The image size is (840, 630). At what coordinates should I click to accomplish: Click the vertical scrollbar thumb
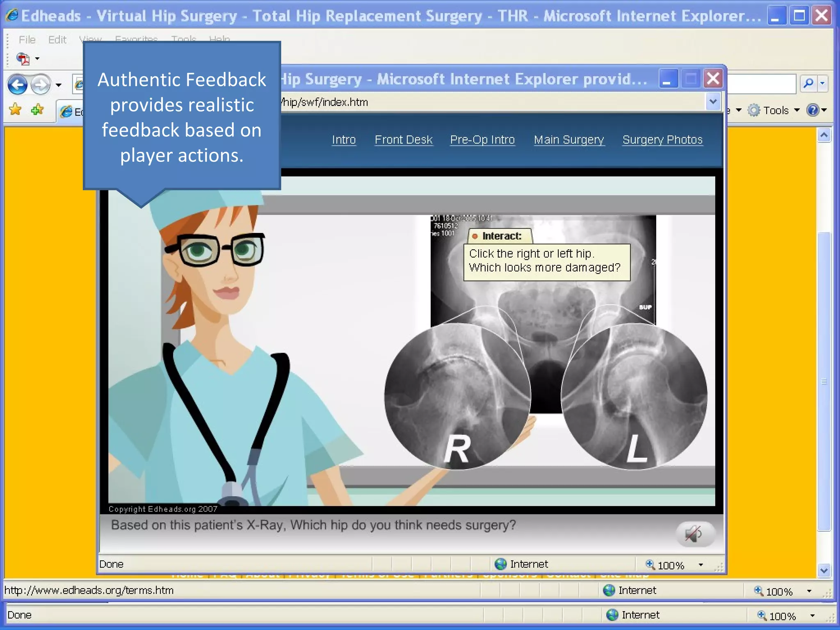(x=824, y=381)
